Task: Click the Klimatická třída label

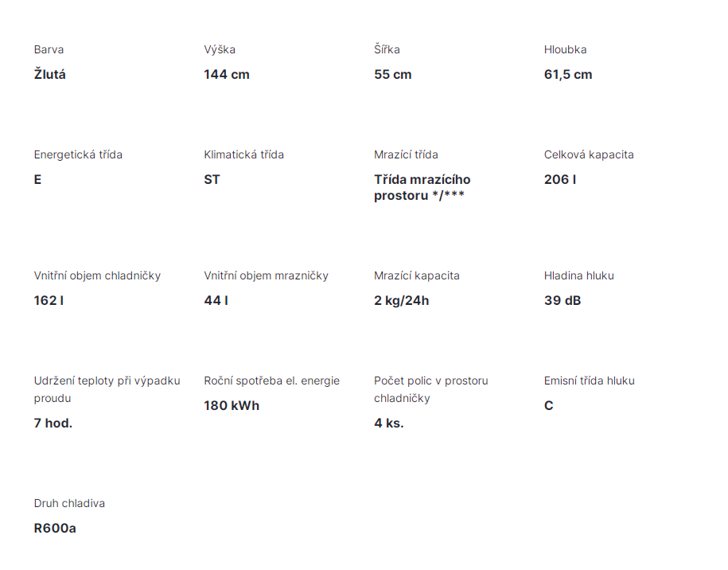Action: click(243, 154)
